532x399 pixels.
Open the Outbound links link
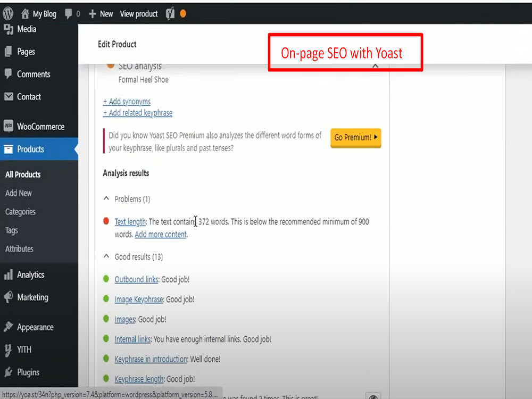[x=136, y=279]
